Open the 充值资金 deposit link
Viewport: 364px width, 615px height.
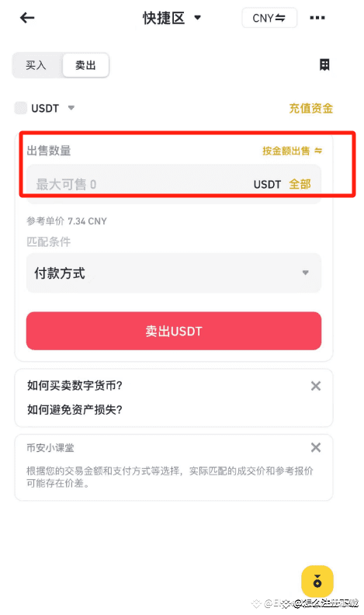pyautogui.click(x=311, y=108)
